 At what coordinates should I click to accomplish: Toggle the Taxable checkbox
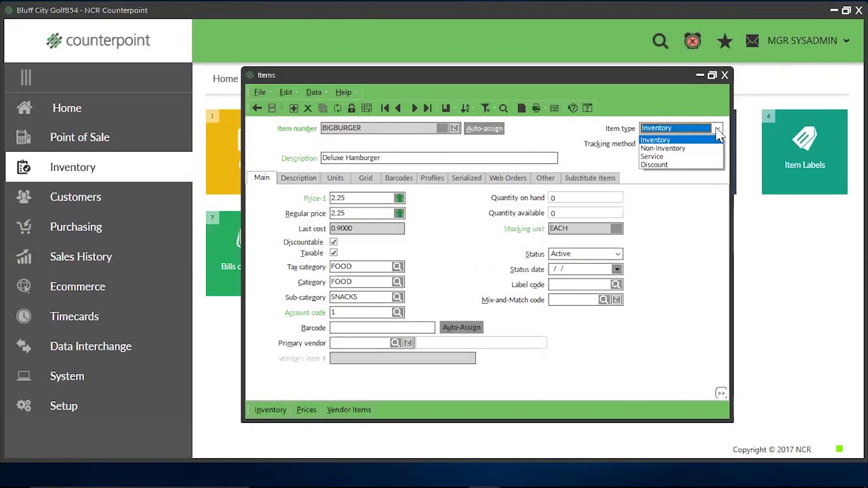pos(334,253)
